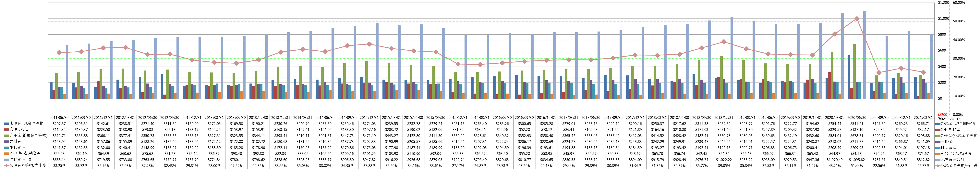Click ratio cell 37.88%
Screen dimensions: 980x169
[x=369, y=166]
